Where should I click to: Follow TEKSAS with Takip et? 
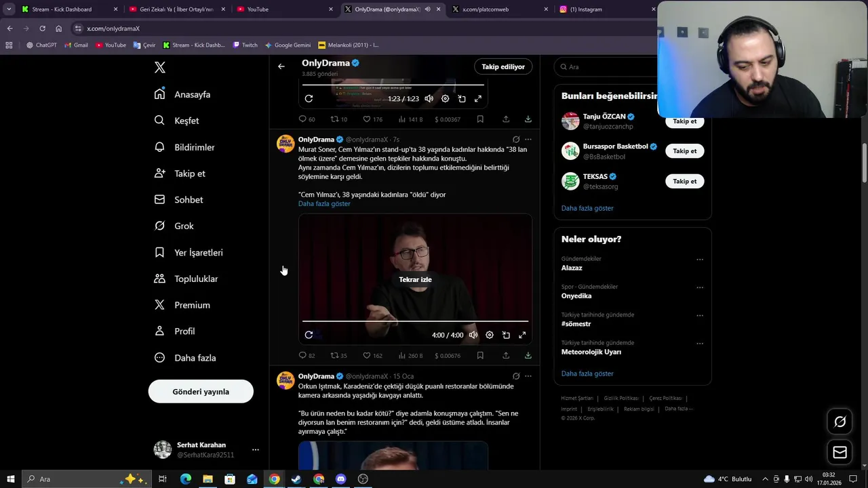coord(684,181)
